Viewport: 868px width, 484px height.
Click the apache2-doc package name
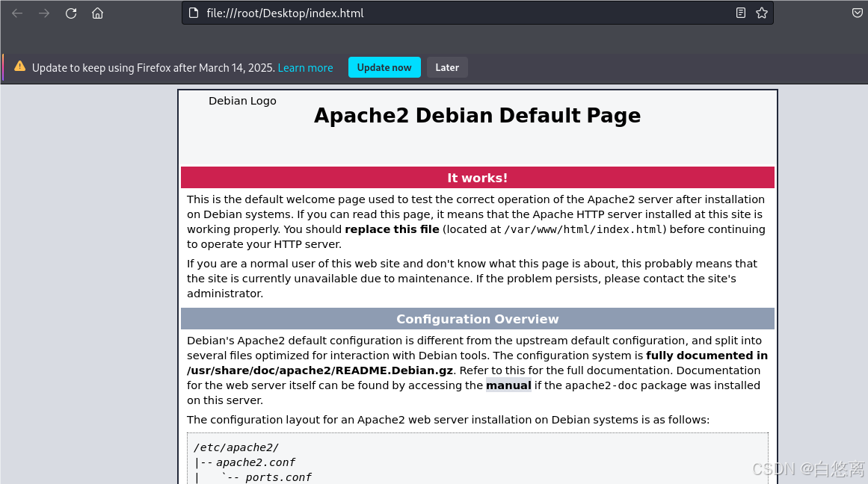coord(601,385)
